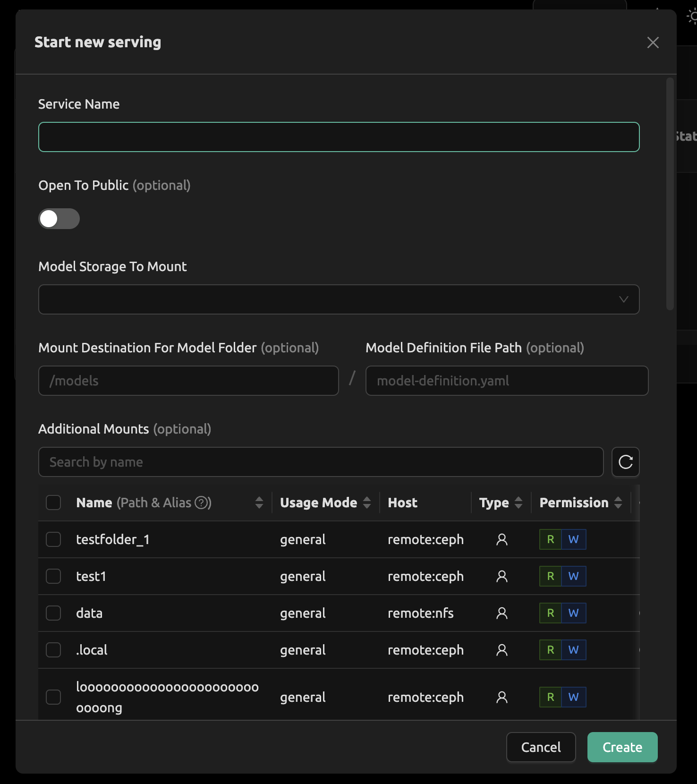Sort by Permission column
Image resolution: width=697 pixels, height=784 pixels.
(618, 503)
